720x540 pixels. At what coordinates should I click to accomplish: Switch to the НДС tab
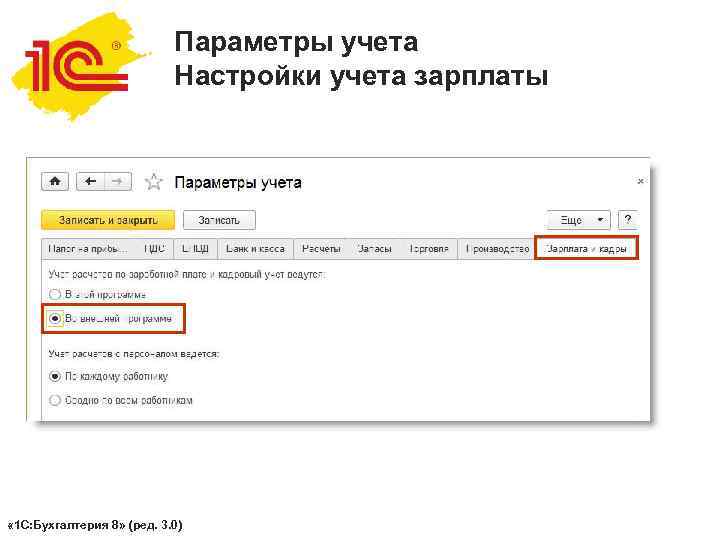tap(154, 249)
